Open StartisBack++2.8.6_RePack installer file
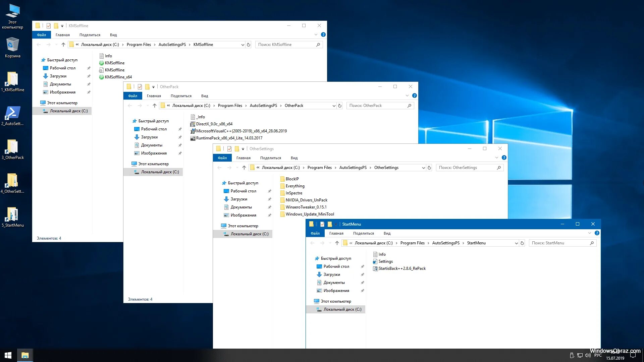This screenshot has height=362, width=644. (401, 268)
